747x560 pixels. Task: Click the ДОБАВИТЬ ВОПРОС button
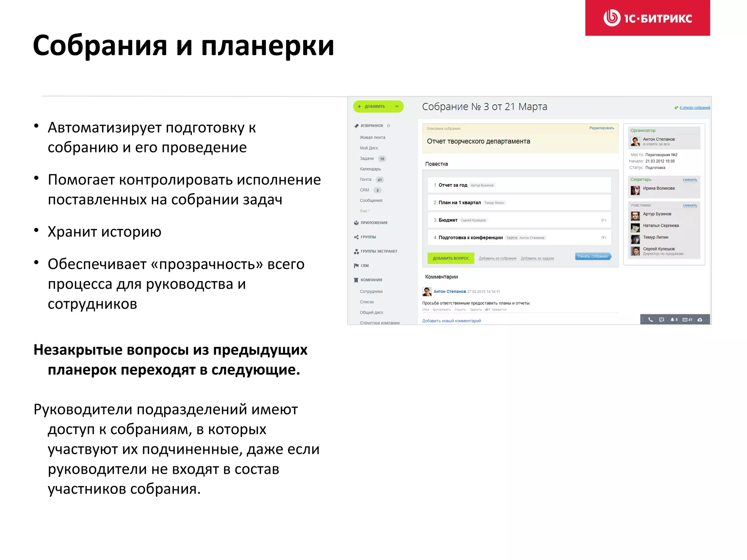pyautogui.click(x=451, y=258)
